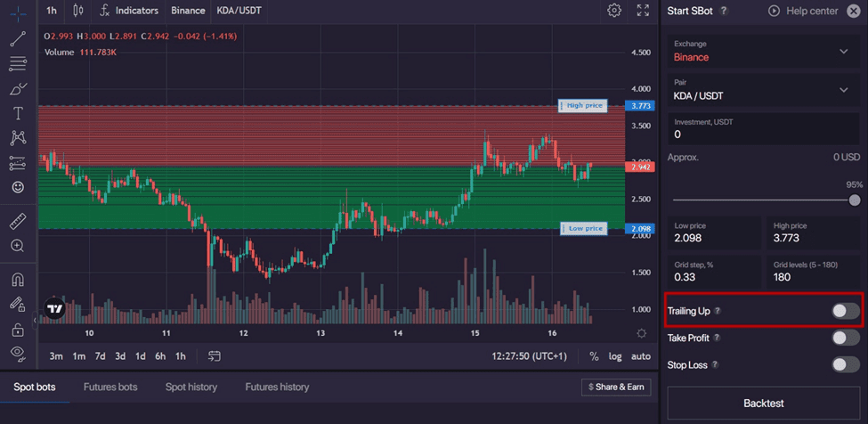Open KDA/USDT symbol selector in chart header
This screenshot has height=424, width=868.
click(x=239, y=11)
